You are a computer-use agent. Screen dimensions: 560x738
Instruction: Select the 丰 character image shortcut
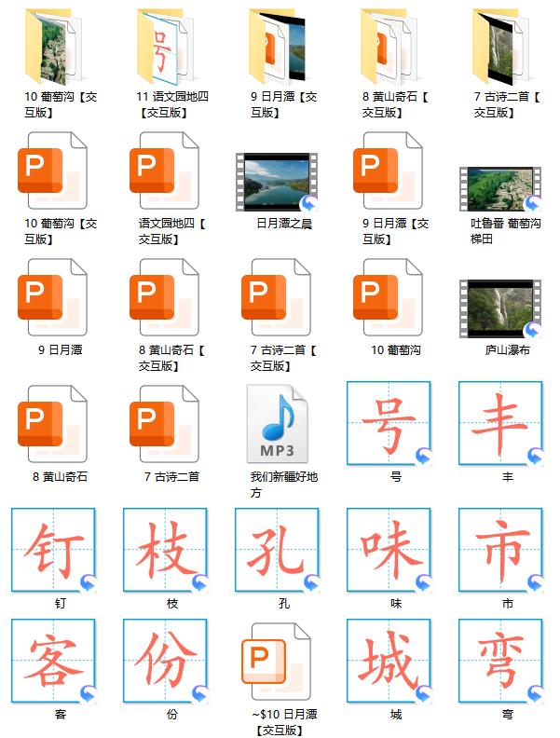click(x=500, y=423)
